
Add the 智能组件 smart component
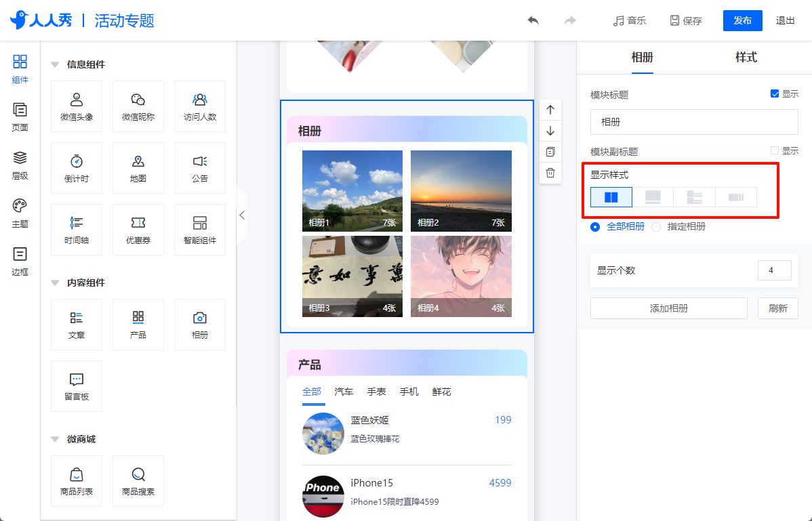pyautogui.click(x=200, y=230)
